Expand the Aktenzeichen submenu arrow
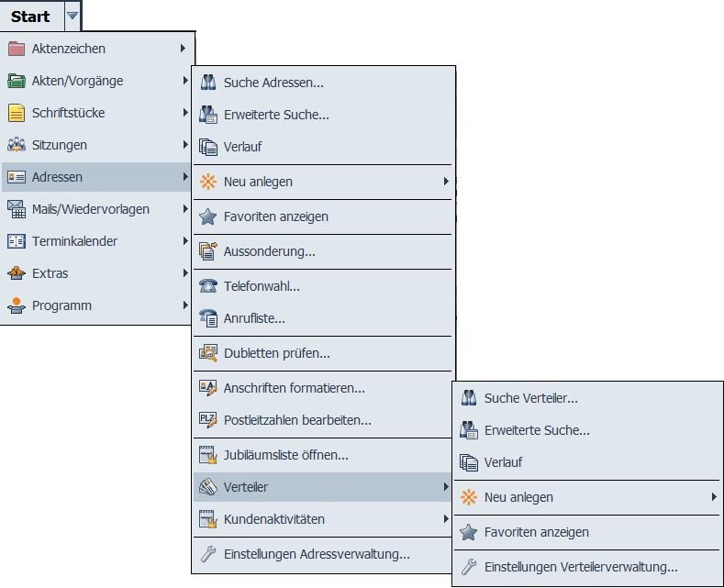This screenshot has height=588, width=724. click(184, 49)
